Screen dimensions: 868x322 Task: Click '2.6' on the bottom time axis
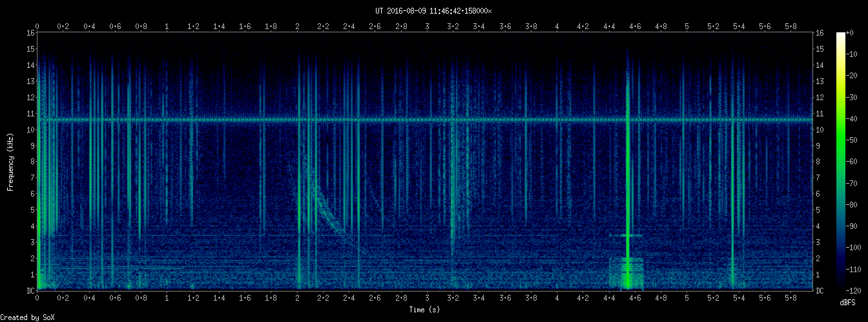pyautogui.click(x=375, y=298)
